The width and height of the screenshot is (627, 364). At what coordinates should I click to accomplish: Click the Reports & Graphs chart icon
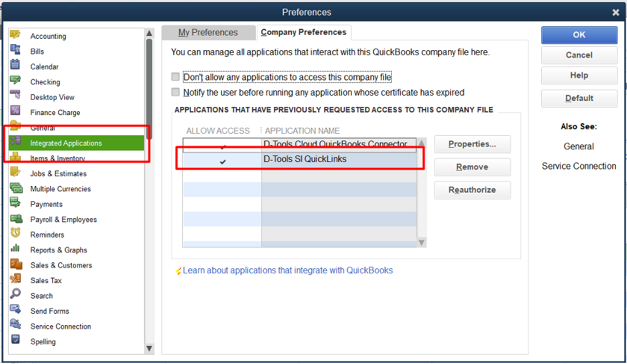pos(15,248)
